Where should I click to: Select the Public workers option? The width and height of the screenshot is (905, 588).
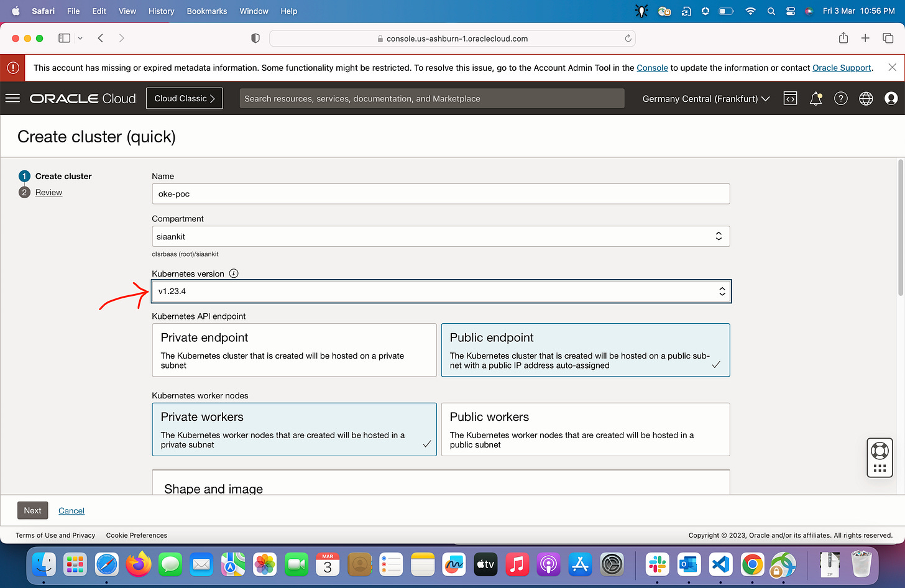[x=586, y=430]
